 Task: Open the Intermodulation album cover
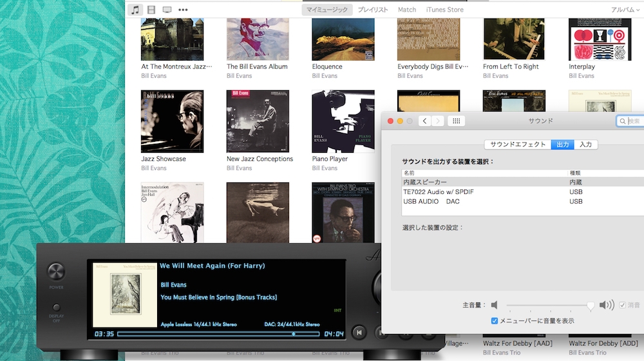tap(172, 213)
